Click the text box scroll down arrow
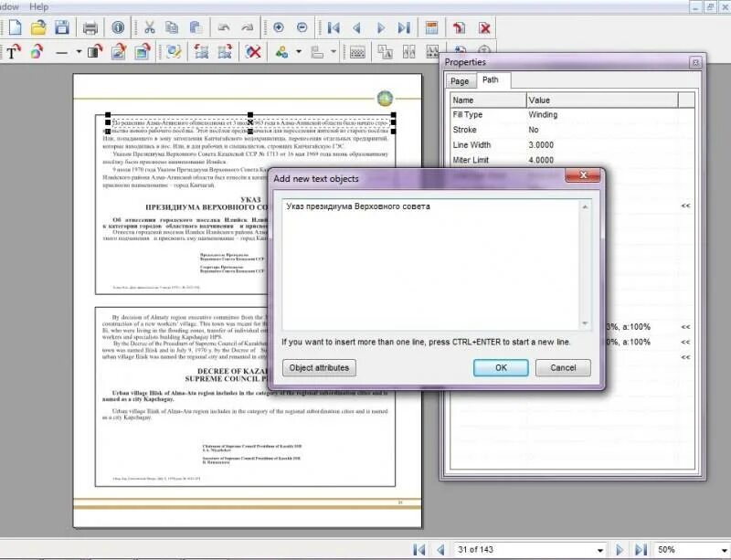The height and width of the screenshot is (560, 731). (585, 323)
